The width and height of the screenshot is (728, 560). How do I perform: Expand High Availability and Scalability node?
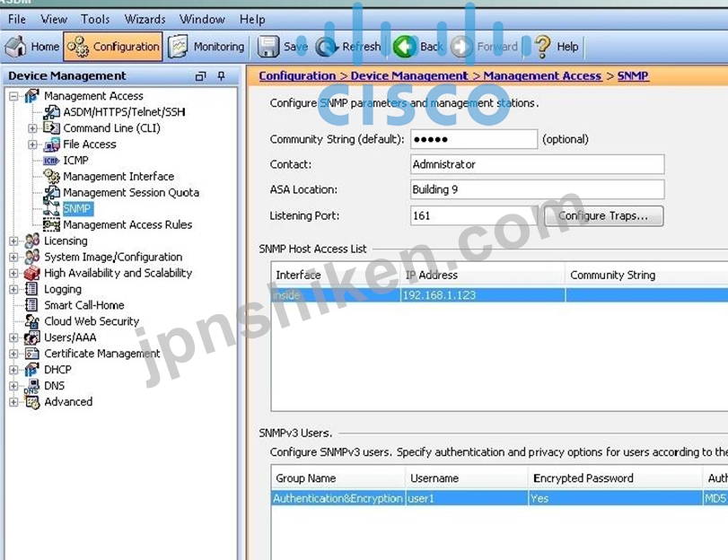click(x=13, y=274)
